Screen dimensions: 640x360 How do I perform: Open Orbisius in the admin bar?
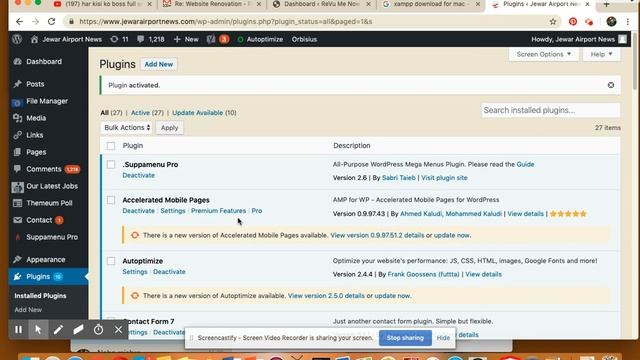304,39
